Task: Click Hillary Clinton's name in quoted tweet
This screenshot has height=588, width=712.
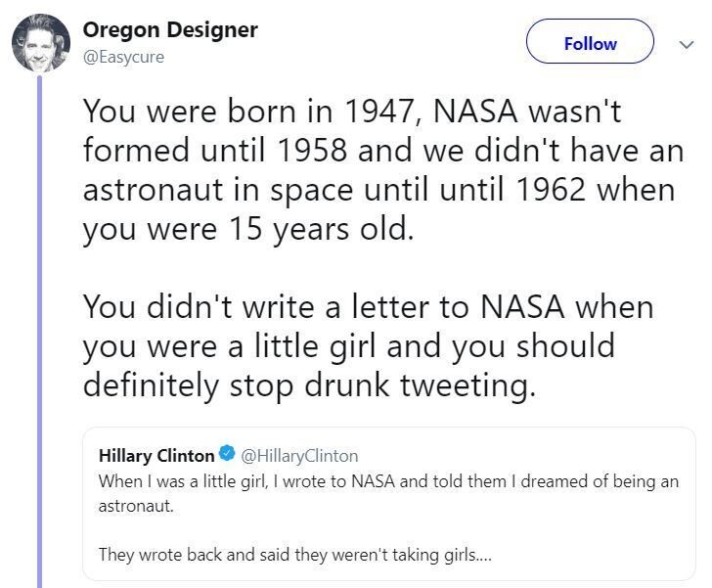Action: [156, 455]
